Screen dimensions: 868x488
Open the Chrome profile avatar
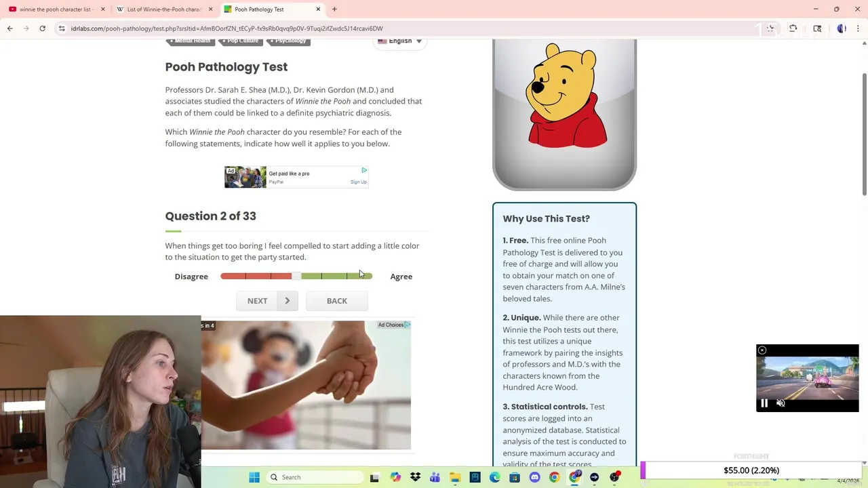(x=842, y=28)
